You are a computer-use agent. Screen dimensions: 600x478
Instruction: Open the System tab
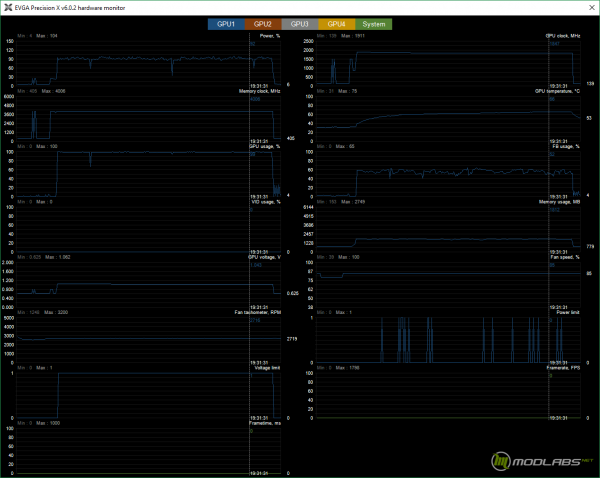click(373, 24)
